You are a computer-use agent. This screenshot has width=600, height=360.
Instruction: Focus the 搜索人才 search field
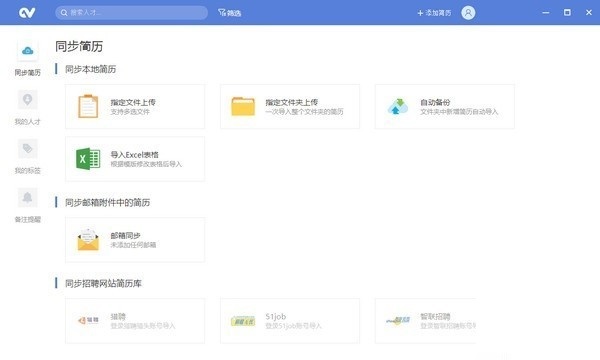131,13
